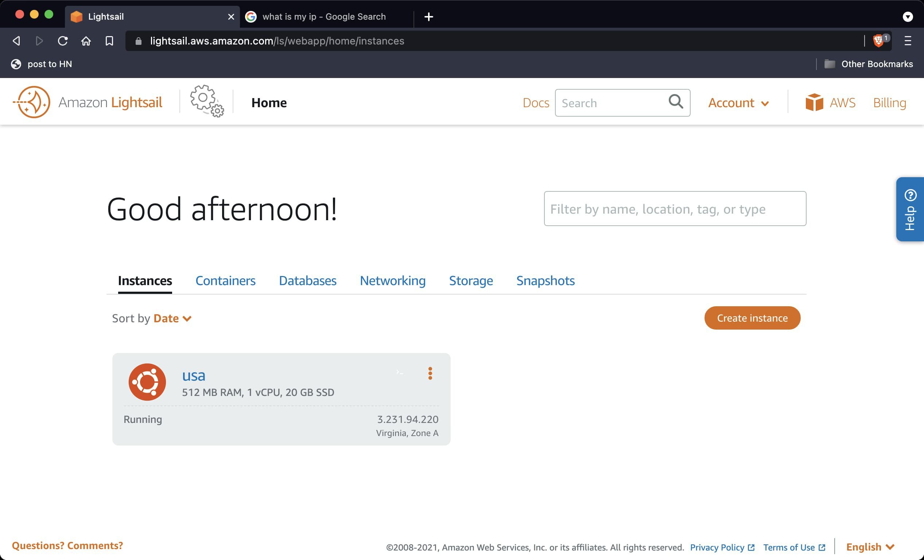Click the Create instance button
Screen dimensions: 924x560
[x=752, y=318]
